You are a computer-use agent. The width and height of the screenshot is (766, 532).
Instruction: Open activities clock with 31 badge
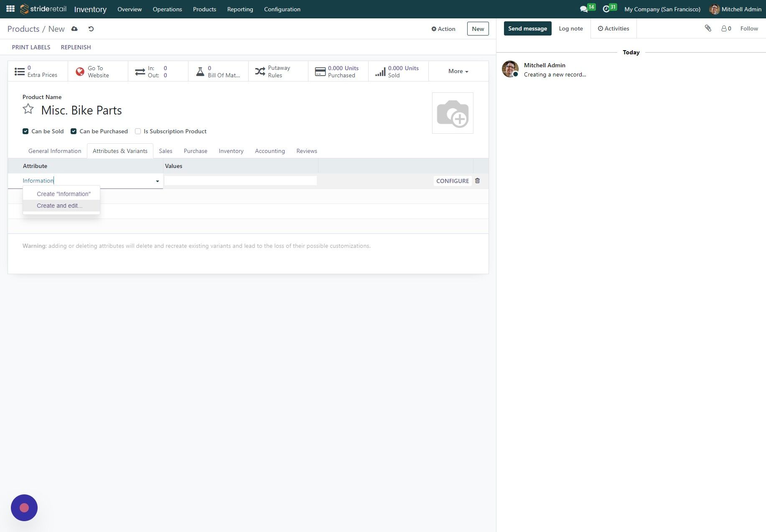point(609,9)
